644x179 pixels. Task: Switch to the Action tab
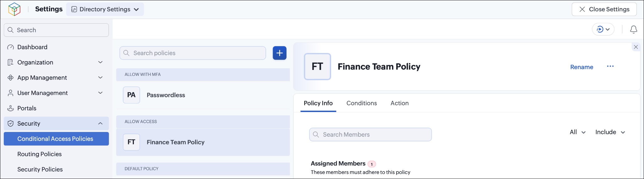400,103
